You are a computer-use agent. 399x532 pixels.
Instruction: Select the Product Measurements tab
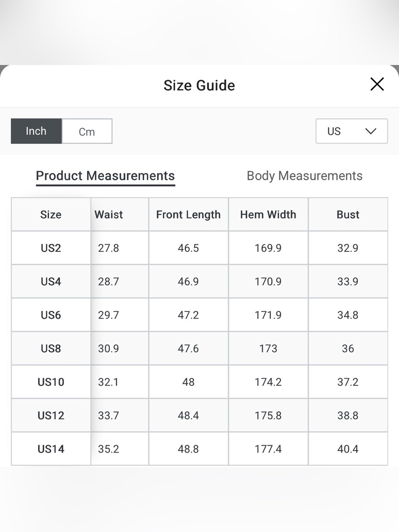[105, 176]
